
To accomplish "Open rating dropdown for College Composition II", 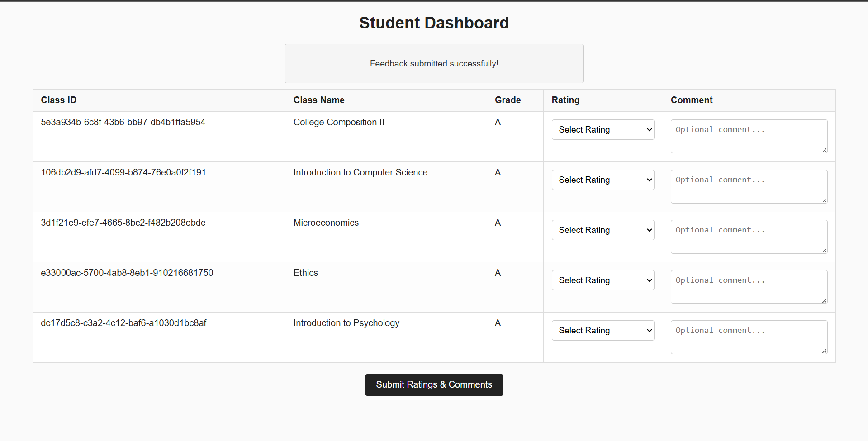I will point(602,130).
